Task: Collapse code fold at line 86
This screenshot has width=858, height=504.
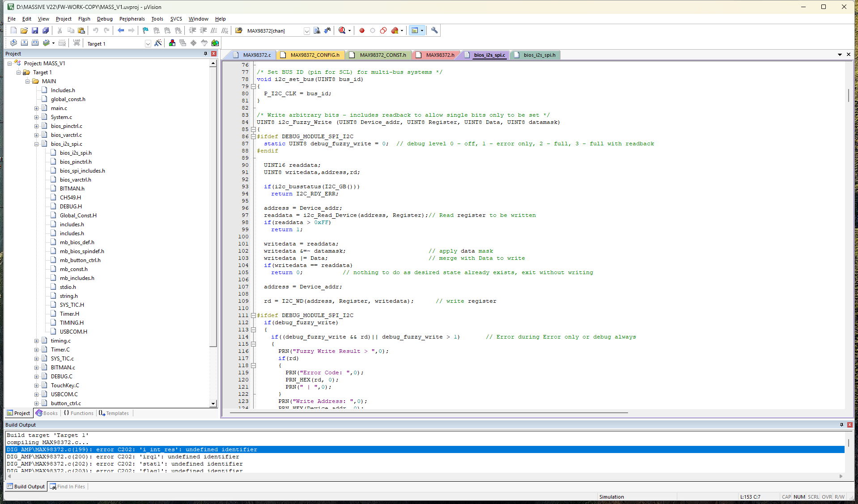Action: 253,136
